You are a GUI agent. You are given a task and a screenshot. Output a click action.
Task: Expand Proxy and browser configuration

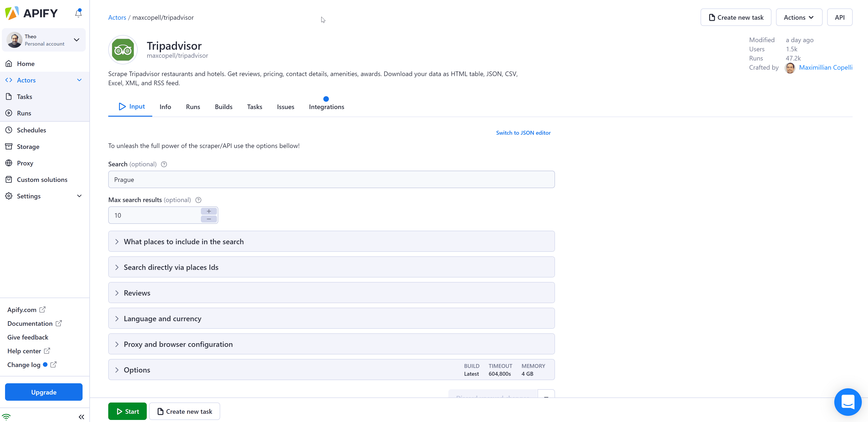click(331, 344)
